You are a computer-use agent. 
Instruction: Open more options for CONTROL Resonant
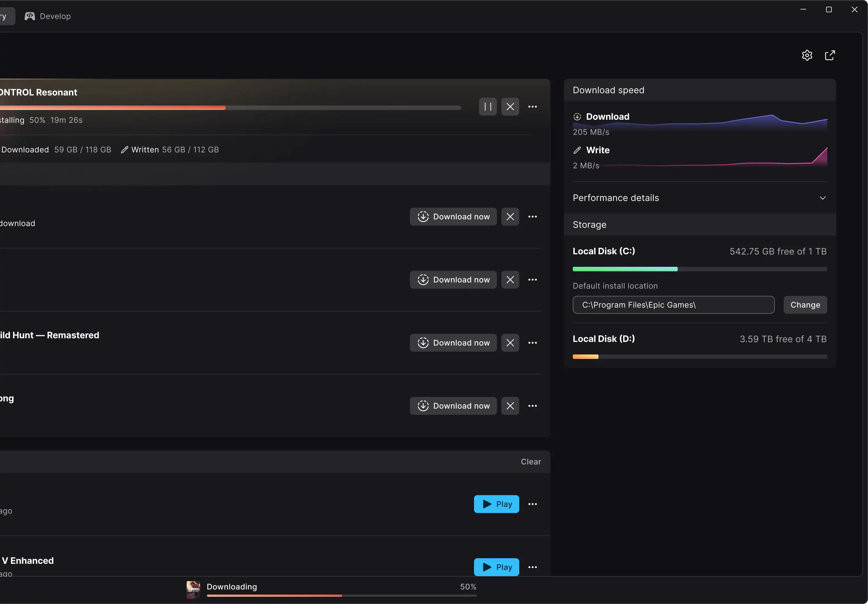(x=532, y=107)
